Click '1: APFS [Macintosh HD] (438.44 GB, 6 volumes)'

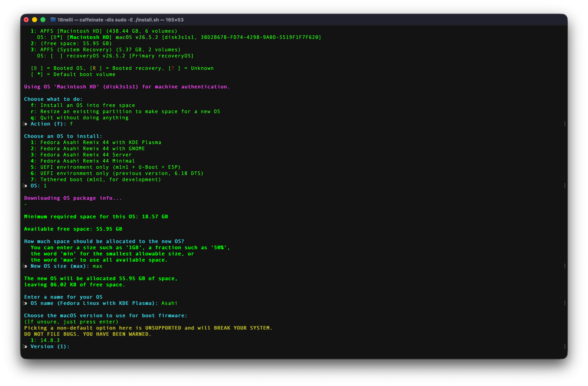pyautogui.click(x=104, y=31)
